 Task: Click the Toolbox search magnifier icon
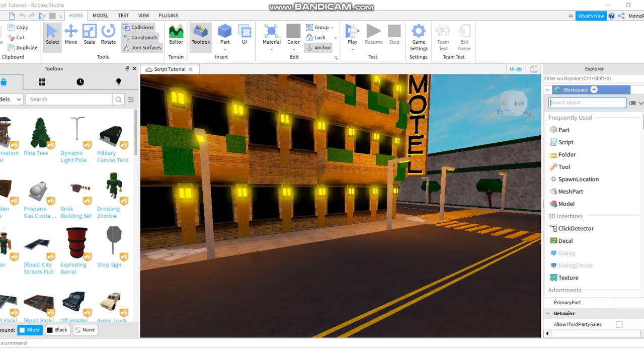point(118,100)
